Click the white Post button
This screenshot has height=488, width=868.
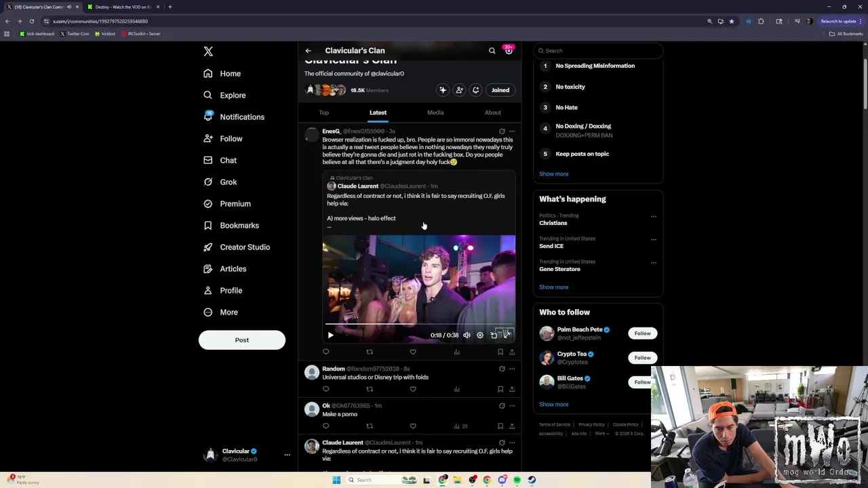tap(242, 340)
